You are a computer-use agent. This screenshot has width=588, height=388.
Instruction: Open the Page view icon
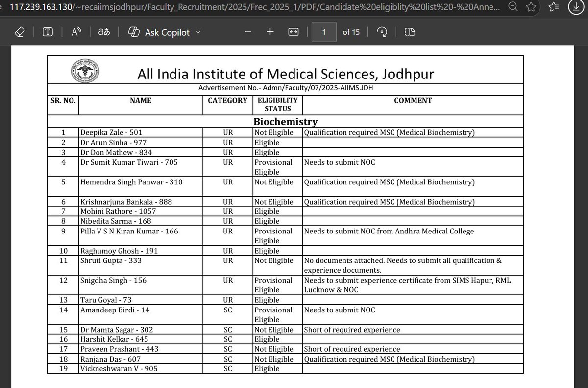click(410, 32)
